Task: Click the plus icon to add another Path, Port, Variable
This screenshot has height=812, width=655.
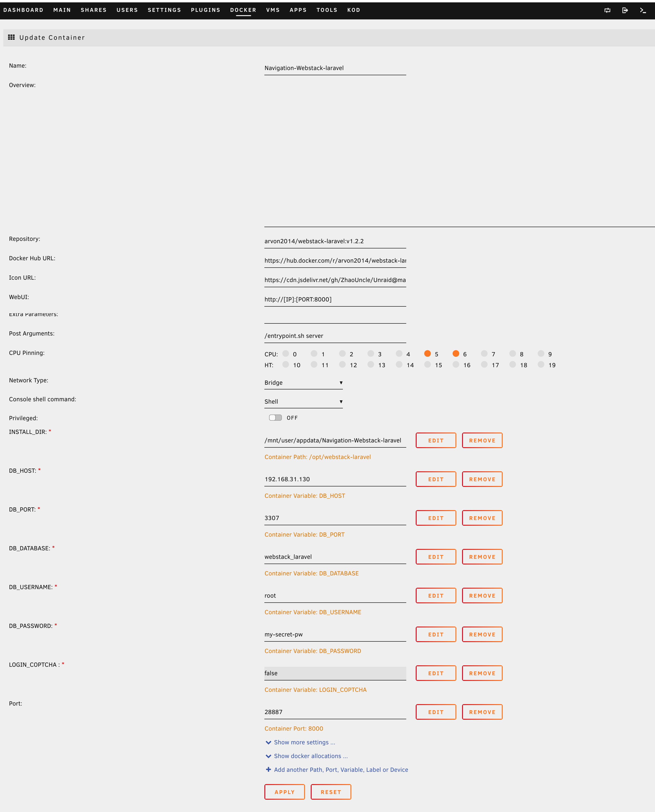Action: click(268, 769)
